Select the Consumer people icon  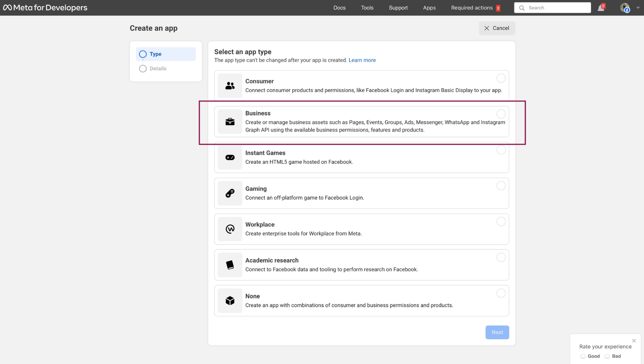(230, 86)
